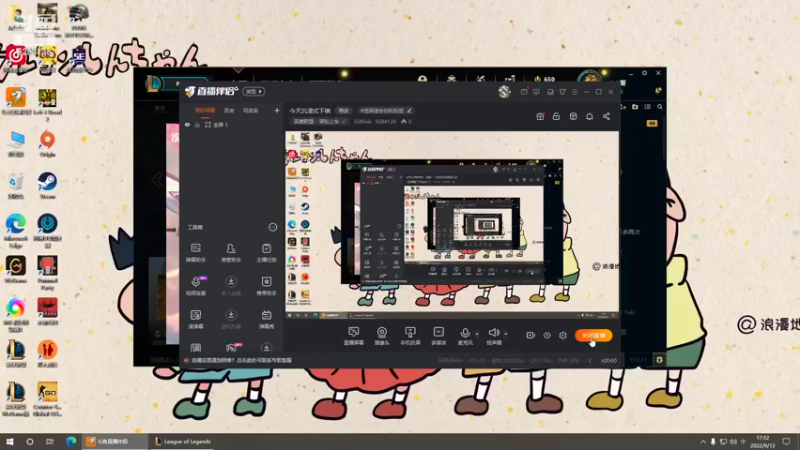This screenshot has height=450, width=800.
Task: Click the record video icon beside eye
Action: tap(531, 335)
